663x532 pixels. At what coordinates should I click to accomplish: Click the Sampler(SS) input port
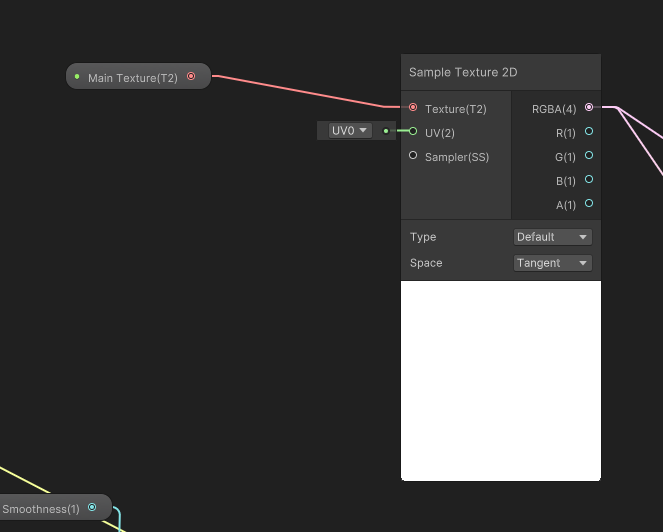pos(413,155)
